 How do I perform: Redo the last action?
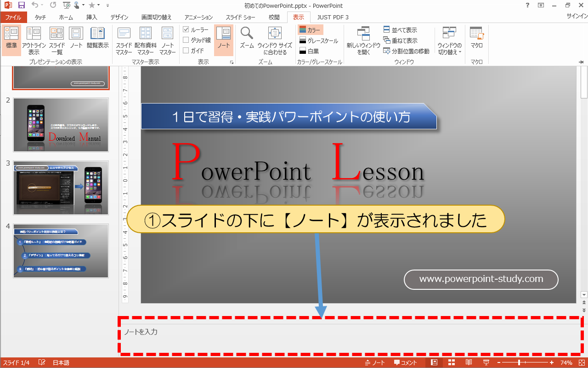[52, 6]
